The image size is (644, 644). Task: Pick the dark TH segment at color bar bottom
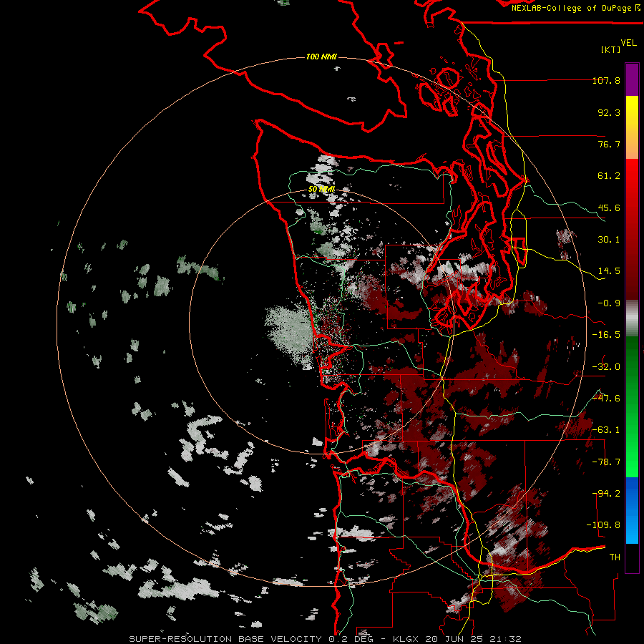tap(632, 557)
